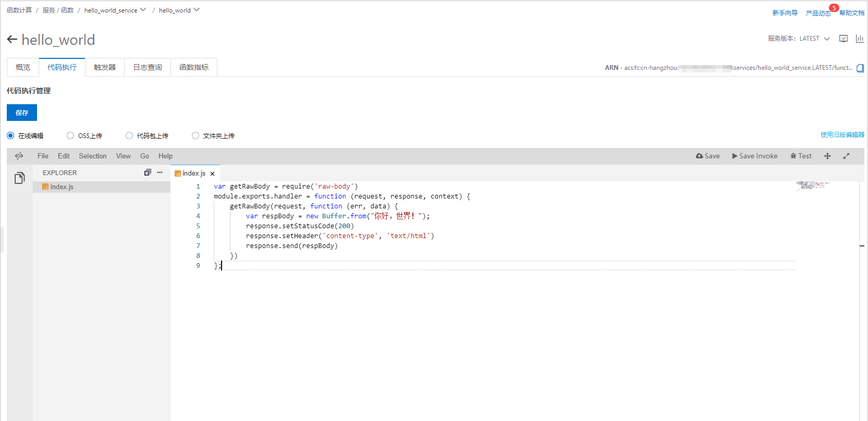
Task: Click the blue 保存 button
Action: [22, 113]
